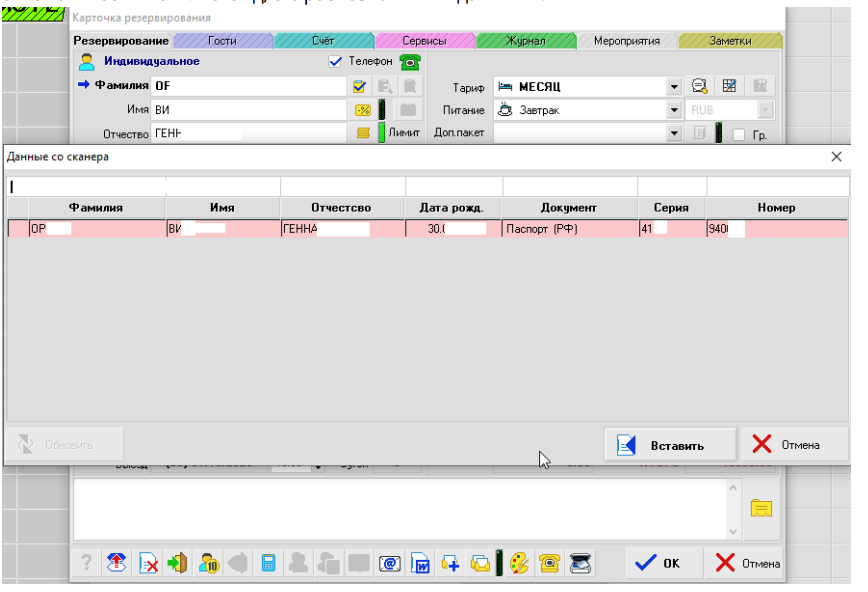Select the scanned passport row in table
This screenshot has height=592, width=868.
tap(427, 229)
